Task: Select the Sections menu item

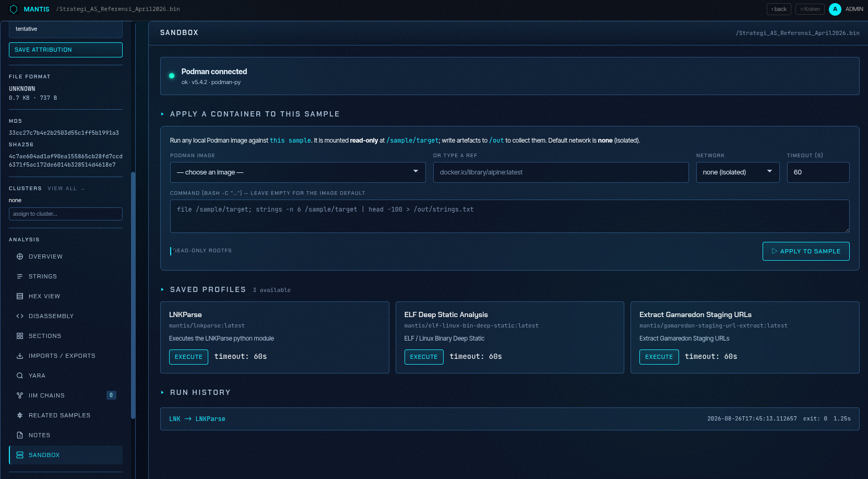Action: (66, 336)
